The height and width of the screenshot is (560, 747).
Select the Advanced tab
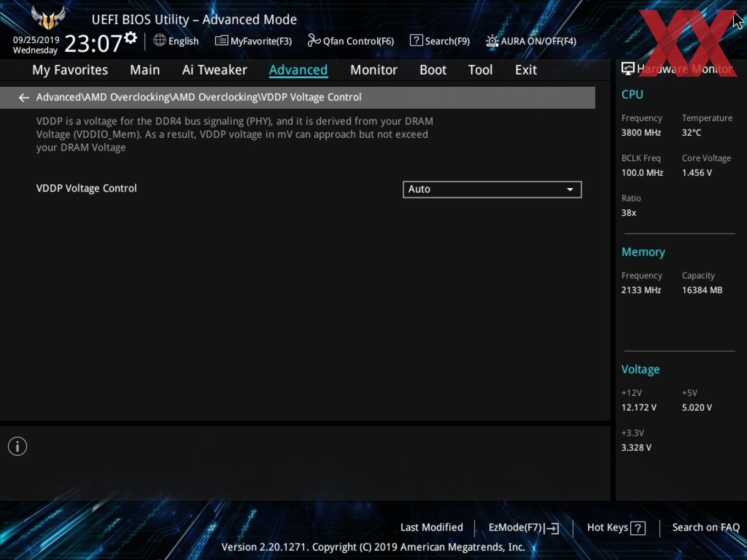[x=298, y=70]
